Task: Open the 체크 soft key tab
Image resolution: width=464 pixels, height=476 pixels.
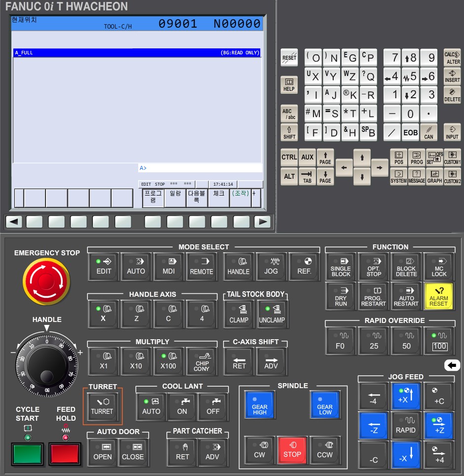Action: click(x=219, y=198)
